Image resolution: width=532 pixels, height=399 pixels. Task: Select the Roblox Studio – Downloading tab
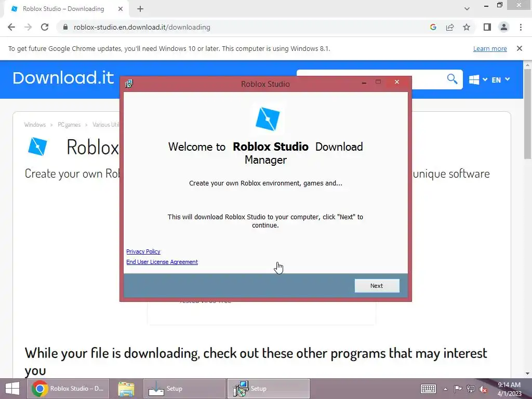63,9
